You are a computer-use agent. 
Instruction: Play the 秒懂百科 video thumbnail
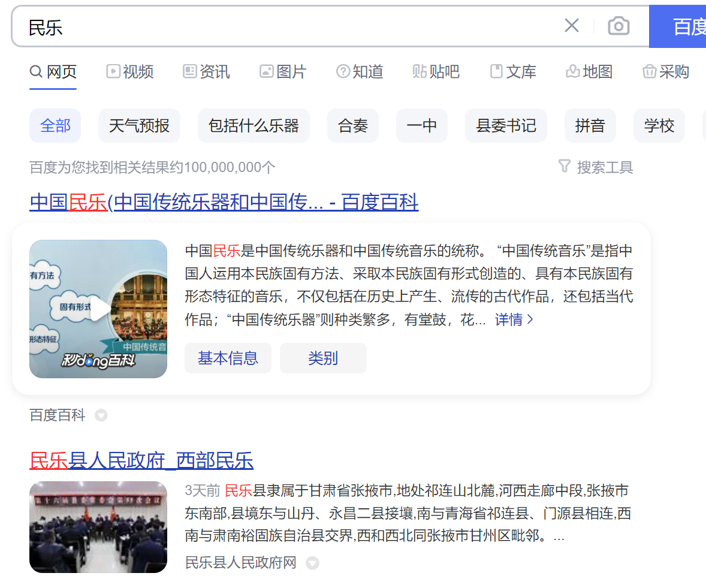98,309
